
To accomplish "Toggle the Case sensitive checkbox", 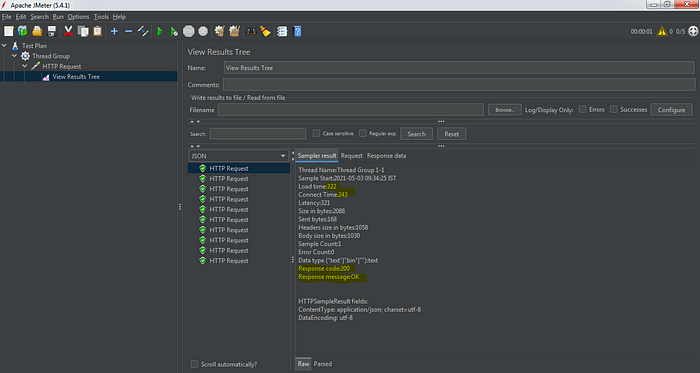I will [317, 133].
